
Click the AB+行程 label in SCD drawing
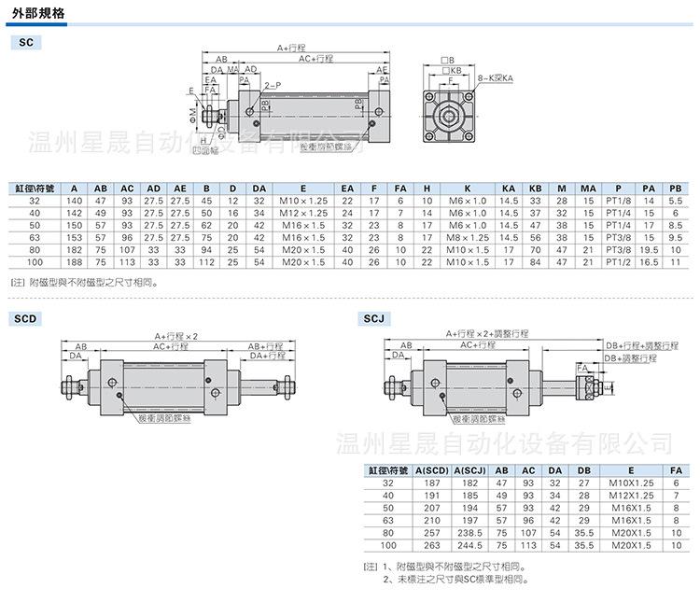[265, 346]
